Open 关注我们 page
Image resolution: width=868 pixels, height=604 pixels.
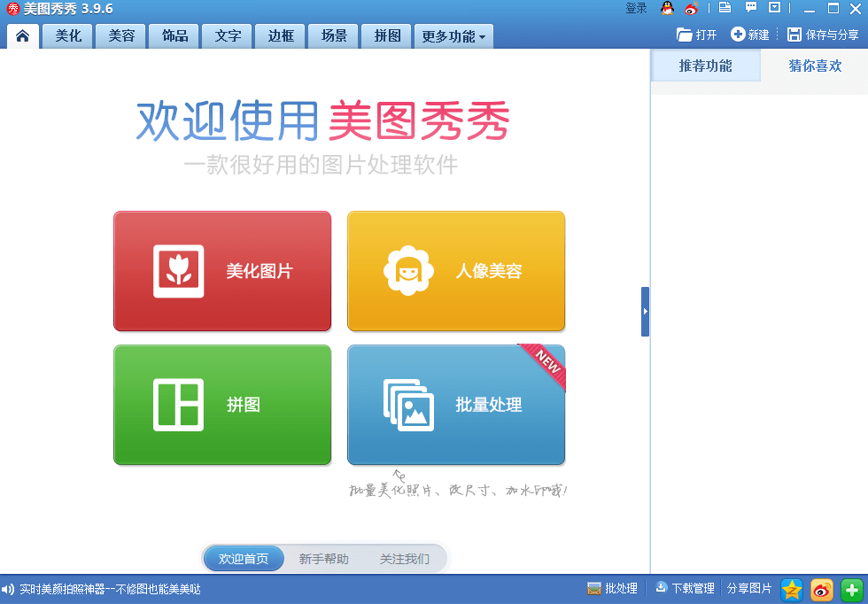coord(404,559)
